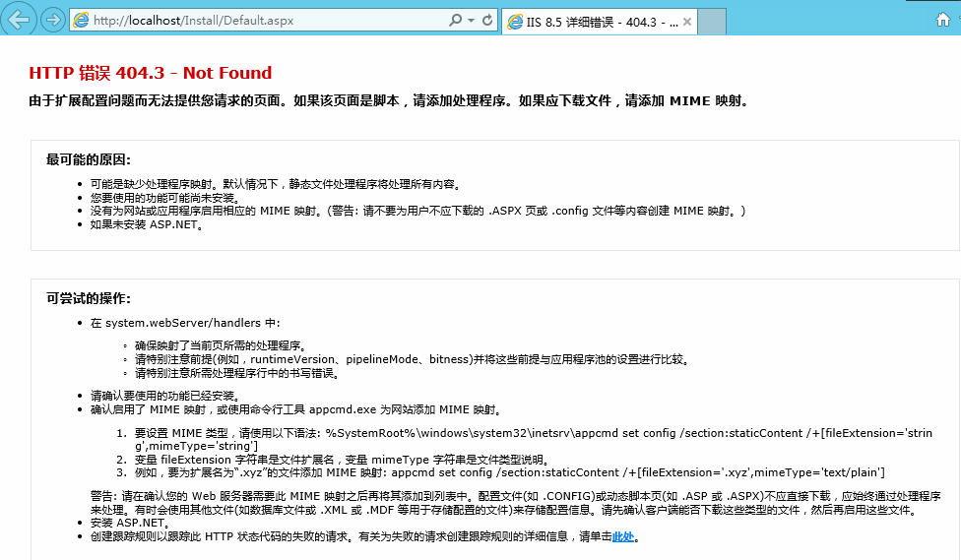Screen dimensions: 961x560
Task: Click the 可尝试的操作 section heading
Action: [89, 298]
